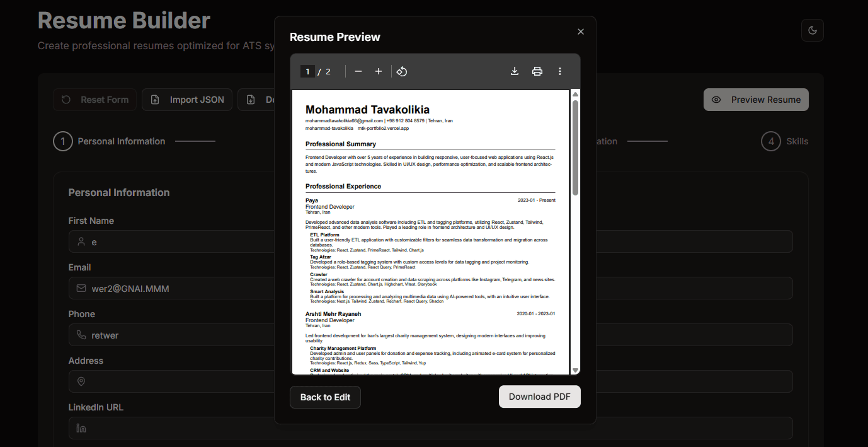This screenshot has height=447, width=868.
Task: Zoom in the PDF preview
Action: pos(379,71)
